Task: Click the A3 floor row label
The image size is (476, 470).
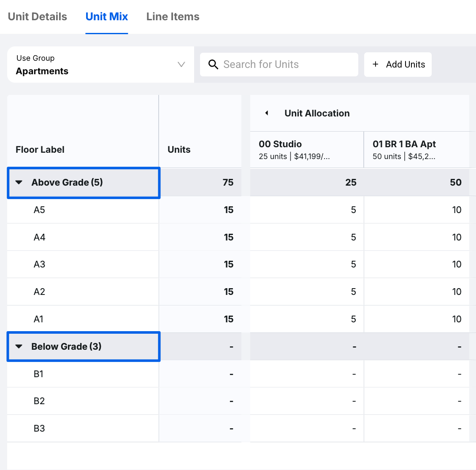Action: [x=39, y=265]
